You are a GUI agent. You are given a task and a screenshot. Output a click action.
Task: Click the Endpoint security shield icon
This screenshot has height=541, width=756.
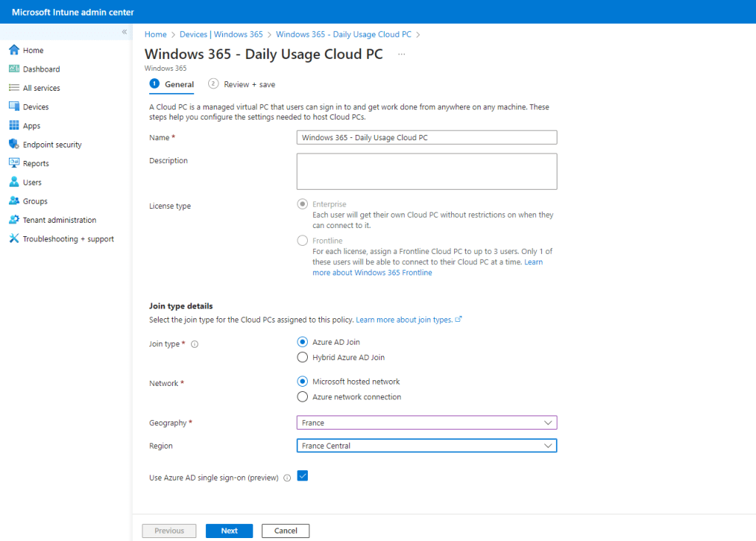[x=13, y=145]
